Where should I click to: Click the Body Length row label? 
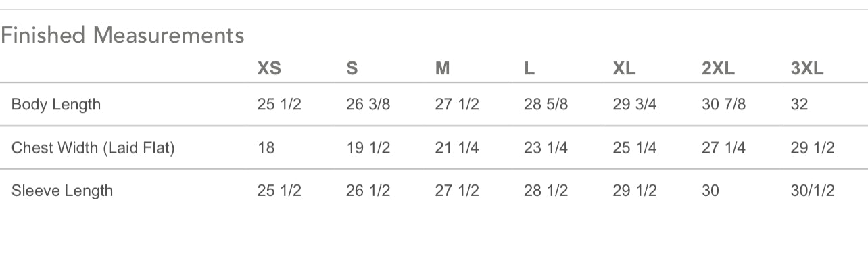tap(56, 105)
